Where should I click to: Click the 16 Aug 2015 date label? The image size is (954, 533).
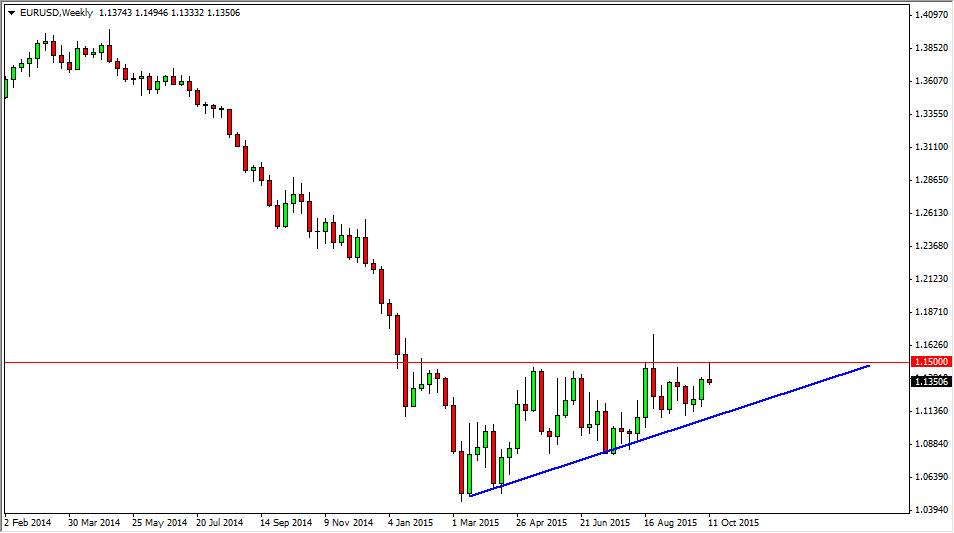(x=670, y=523)
